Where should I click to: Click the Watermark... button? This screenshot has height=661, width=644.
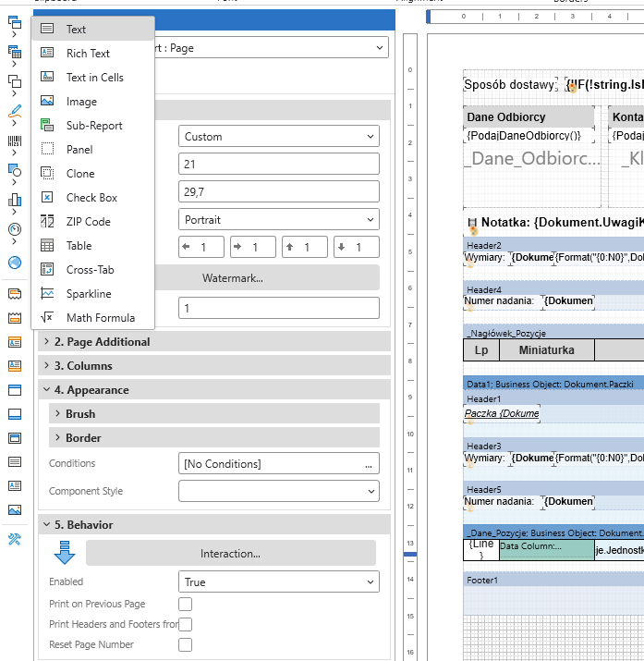[x=232, y=277]
